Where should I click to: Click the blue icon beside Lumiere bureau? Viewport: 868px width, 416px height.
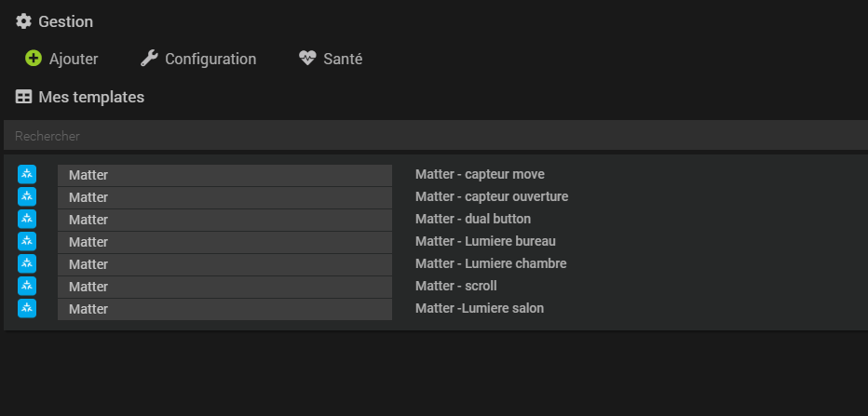[27, 241]
